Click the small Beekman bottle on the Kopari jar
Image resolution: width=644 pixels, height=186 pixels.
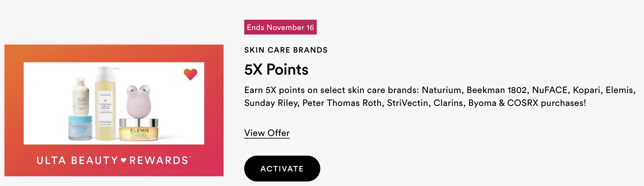pyautogui.click(x=81, y=97)
